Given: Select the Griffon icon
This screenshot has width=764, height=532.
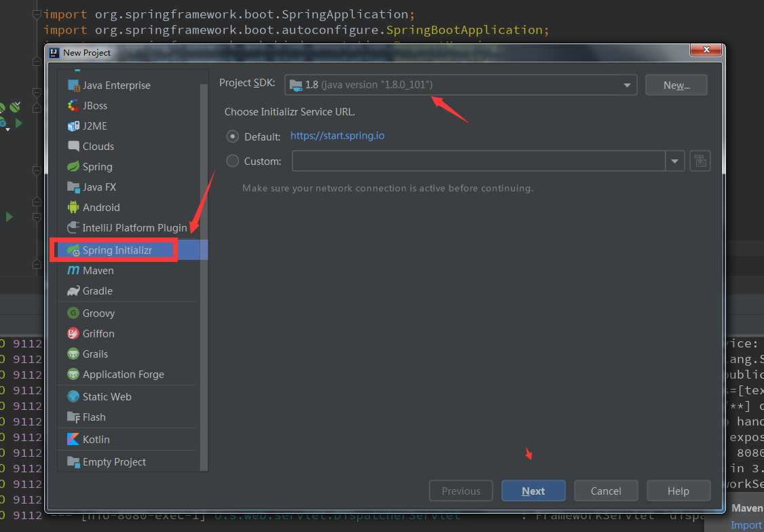Looking at the screenshot, I should (x=73, y=334).
